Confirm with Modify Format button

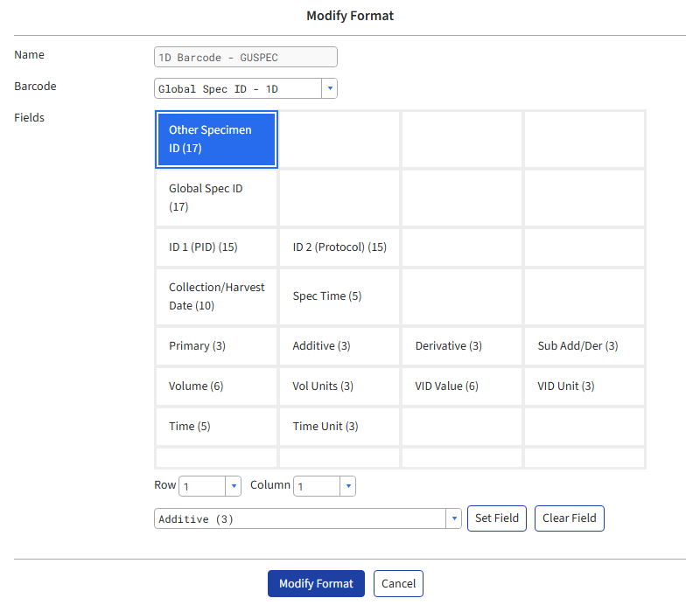316,583
